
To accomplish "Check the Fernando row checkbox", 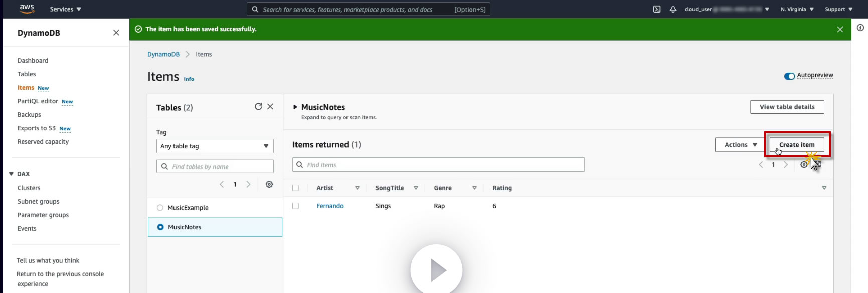I will (x=295, y=206).
